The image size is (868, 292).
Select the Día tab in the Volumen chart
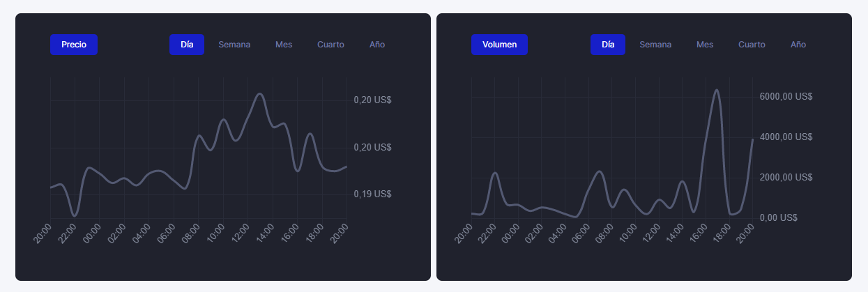608,45
